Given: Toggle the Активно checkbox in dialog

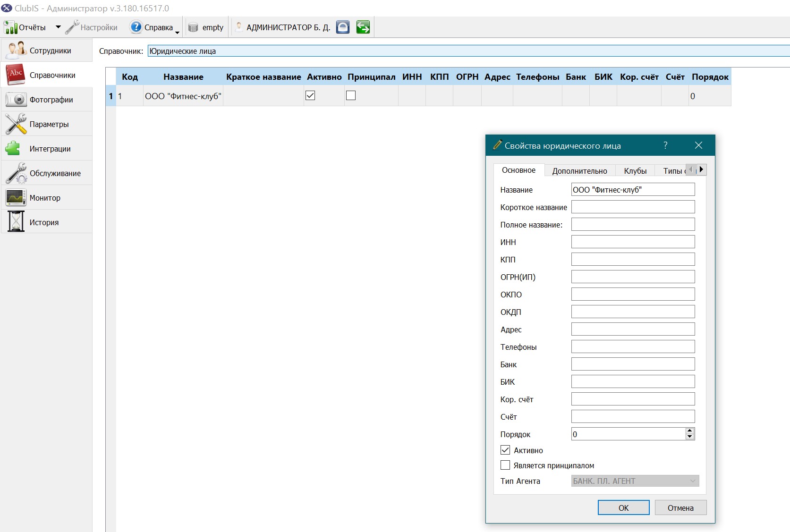Looking at the screenshot, I should point(505,450).
